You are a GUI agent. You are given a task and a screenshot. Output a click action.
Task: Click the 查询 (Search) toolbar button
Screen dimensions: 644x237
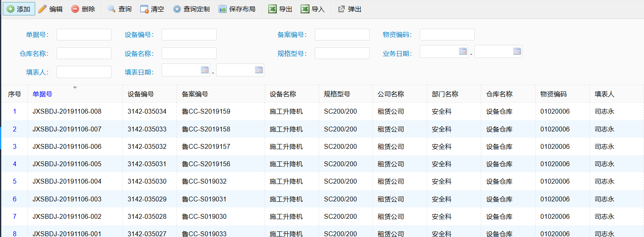coord(120,9)
